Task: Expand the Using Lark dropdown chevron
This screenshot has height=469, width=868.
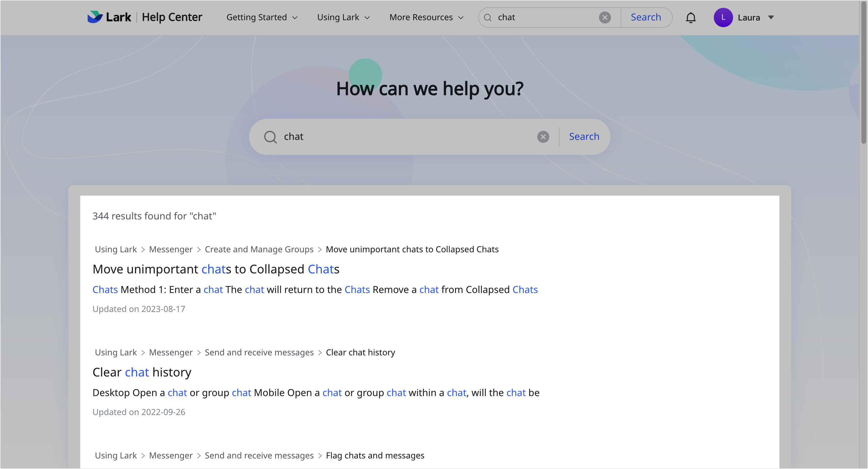Action: 367,18
